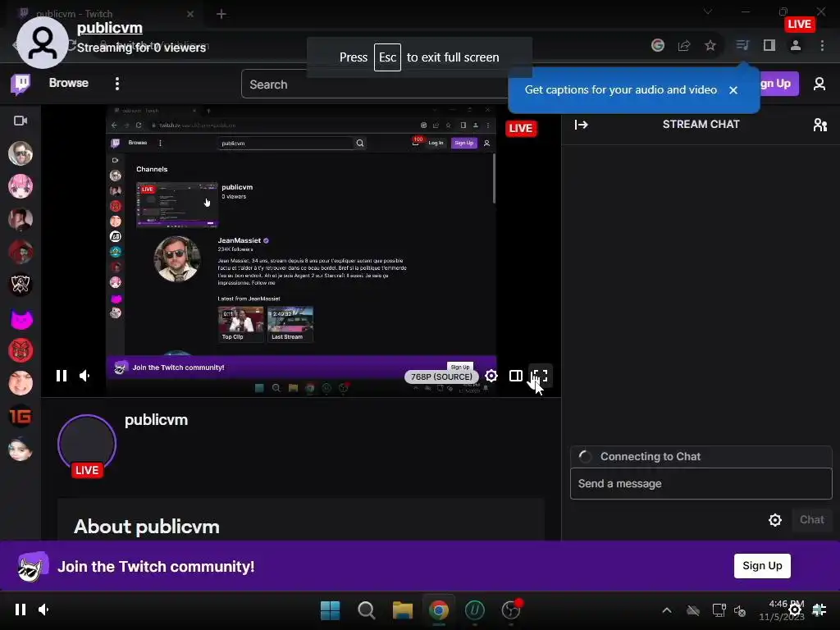Open Windows taskbar search

point(367,610)
